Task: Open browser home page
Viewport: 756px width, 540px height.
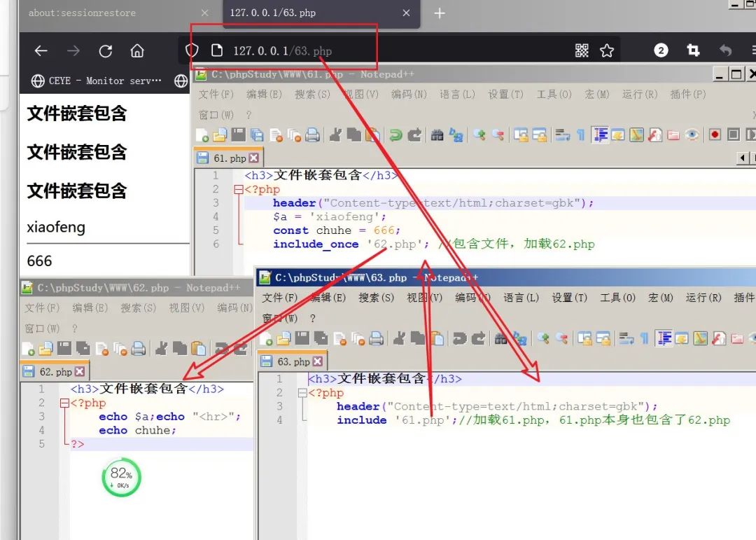Action: (x=137, y=50)
